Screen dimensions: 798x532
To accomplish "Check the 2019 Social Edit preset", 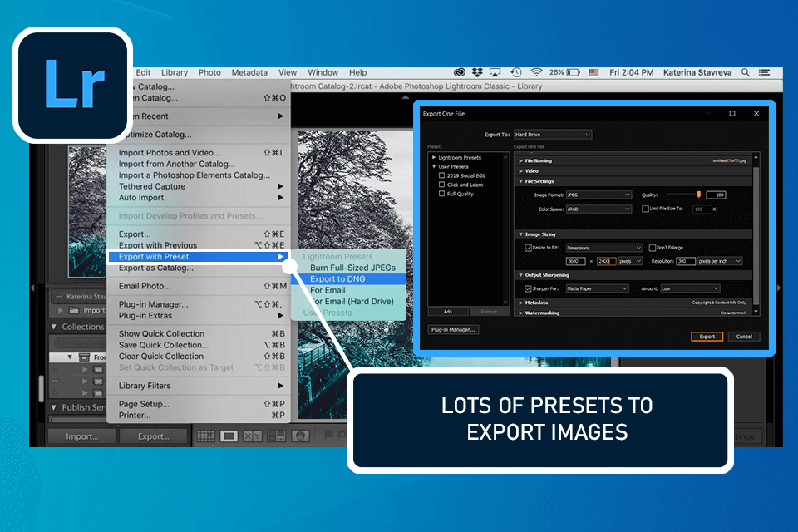I will coord(441,175).
